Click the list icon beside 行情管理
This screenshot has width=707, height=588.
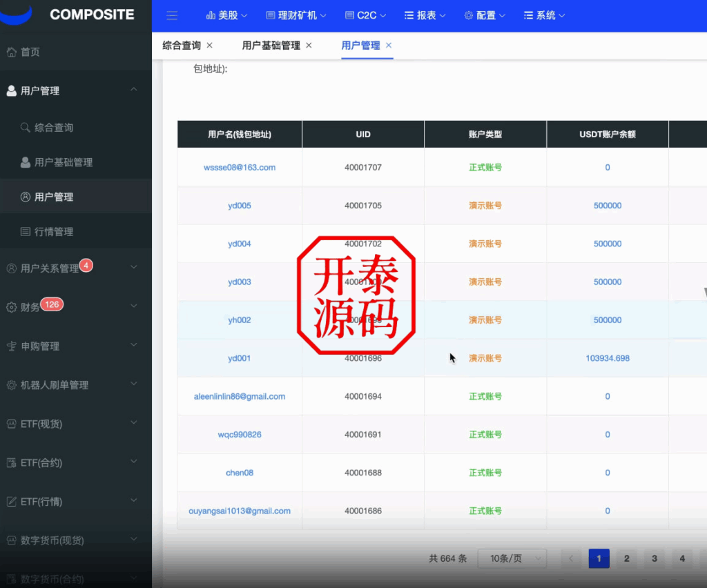pos(26,232)
